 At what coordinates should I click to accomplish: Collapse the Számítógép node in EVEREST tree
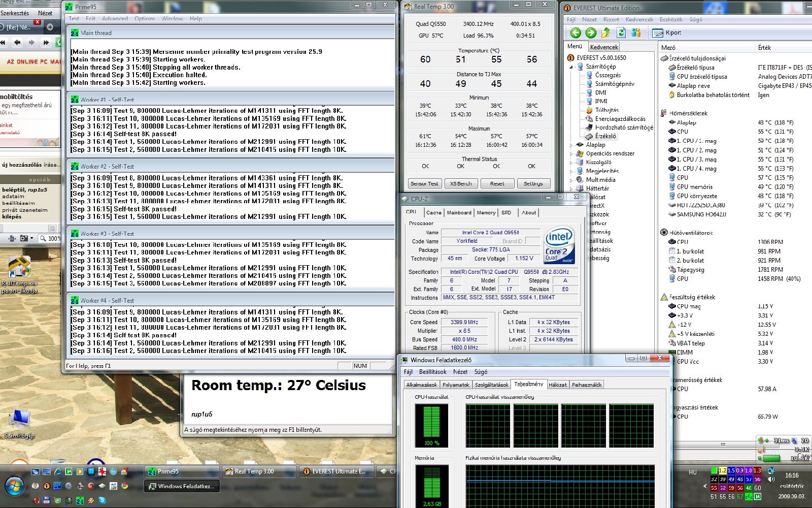(x=571, y=67)
